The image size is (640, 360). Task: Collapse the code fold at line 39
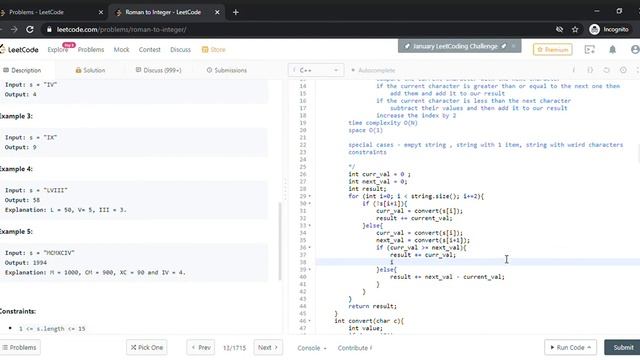pyautogui.click(x=310, y=270)
